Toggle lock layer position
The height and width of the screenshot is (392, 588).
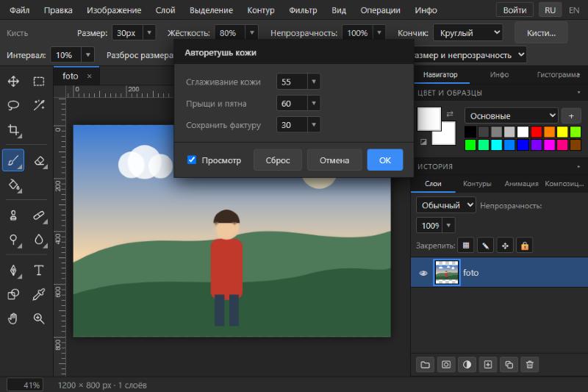point(505,246)
